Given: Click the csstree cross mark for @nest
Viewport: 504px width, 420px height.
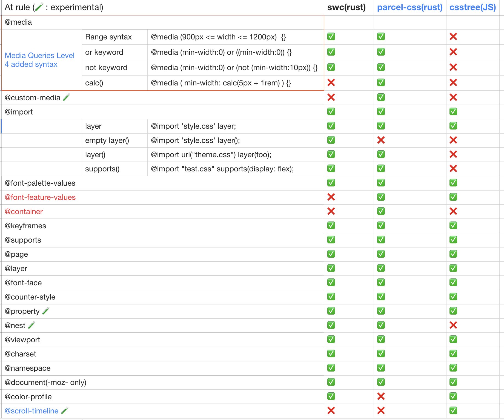Looking at the screenshot, I should (453, 325).
